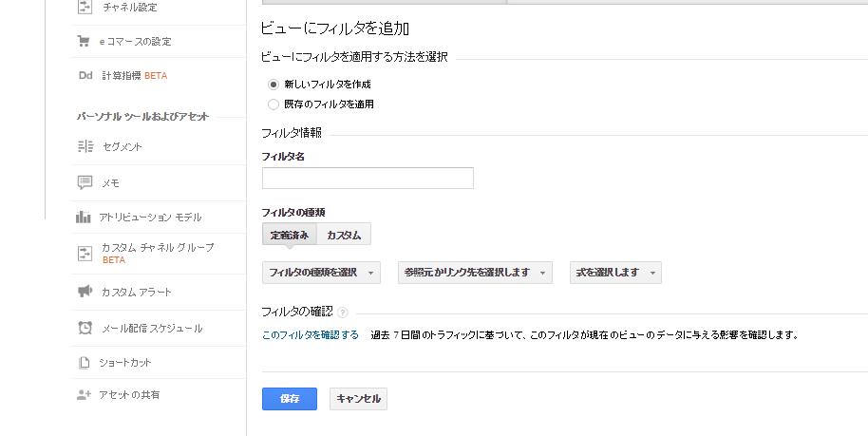The width and height of the screenshot is (868, 436).
Task: Click the document icon for ショートカット
Action: pos(85,362)
